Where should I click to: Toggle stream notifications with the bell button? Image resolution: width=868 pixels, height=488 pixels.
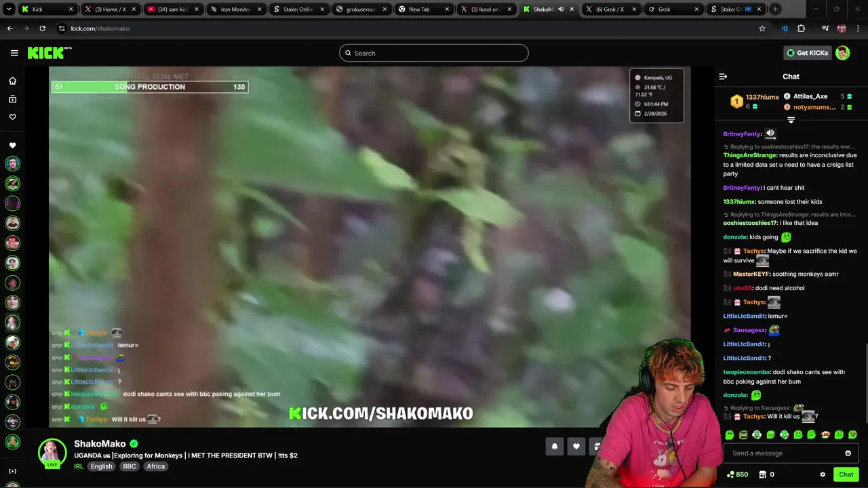[x=554, y=446]
